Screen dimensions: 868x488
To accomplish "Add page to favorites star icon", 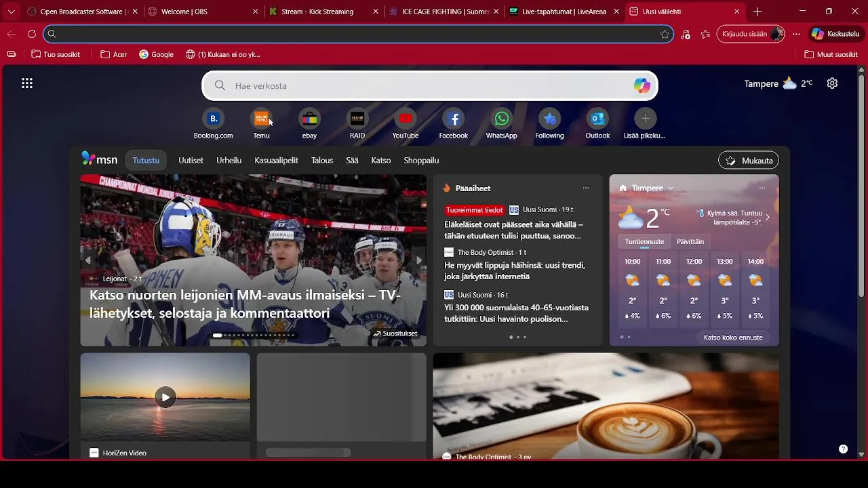I will point(665,34).
